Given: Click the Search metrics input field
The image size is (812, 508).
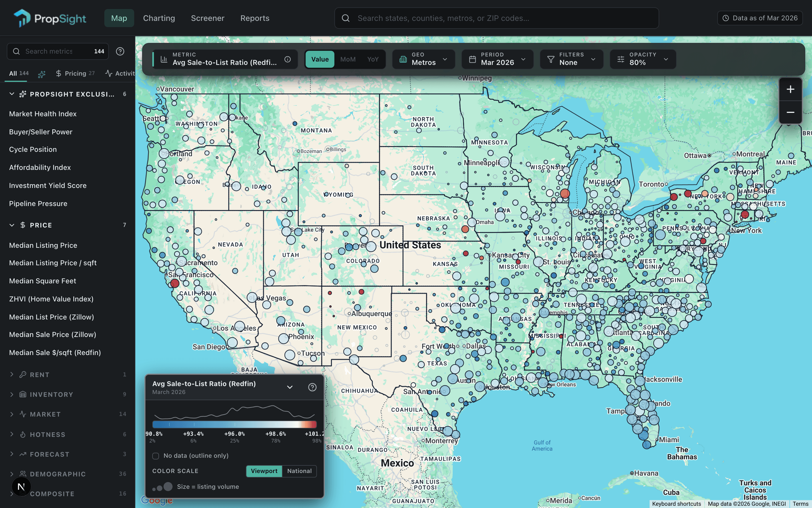Looking at the screenshot, I should pyautogui.click(x=58, y=51).
